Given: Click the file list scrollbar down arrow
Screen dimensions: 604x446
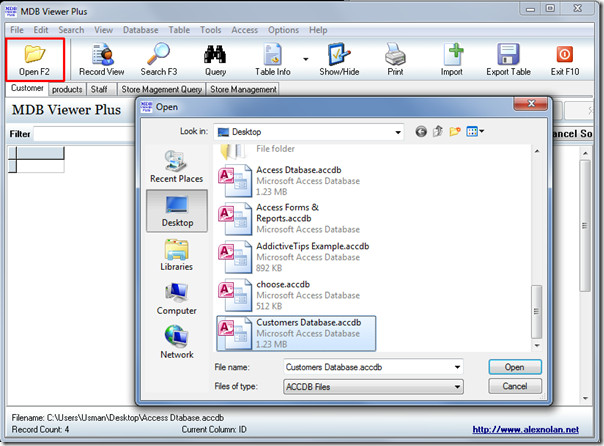Looking at the screenshot, I should (x=537, y=345).
